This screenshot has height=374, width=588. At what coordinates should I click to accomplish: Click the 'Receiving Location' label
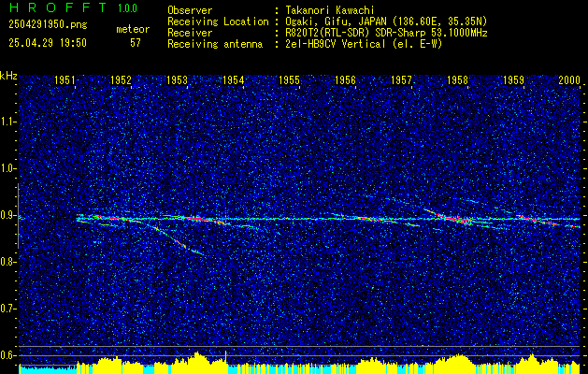[218, 22]
